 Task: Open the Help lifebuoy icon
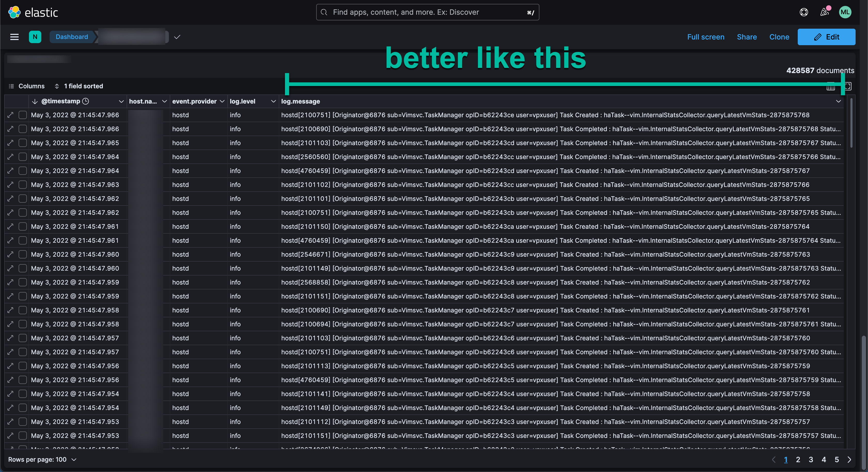[804, 12]
